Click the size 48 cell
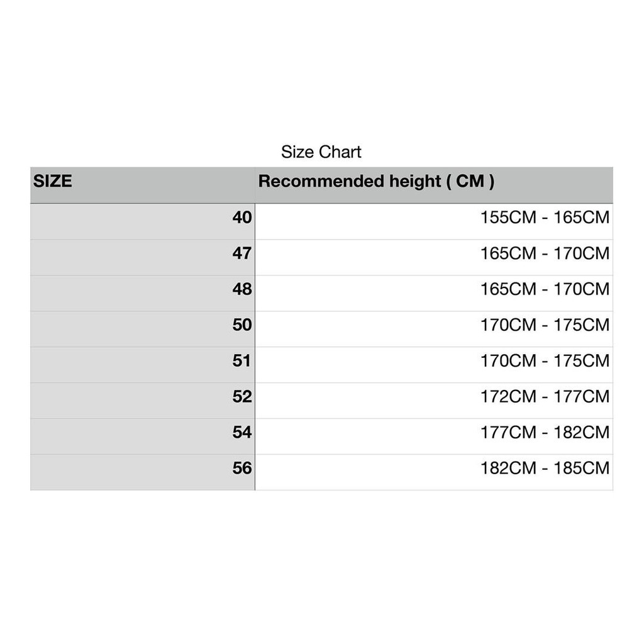Image resolution: width=644 pixels, height=644 pixels. coord(143,293)
